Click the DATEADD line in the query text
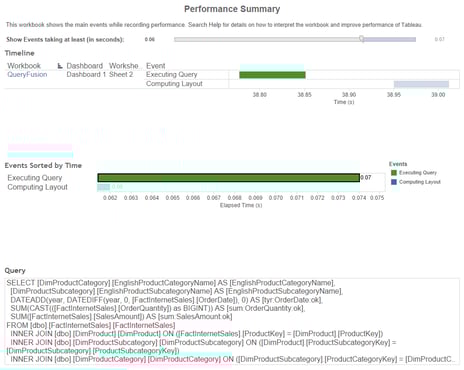464x370 pixels. coord(166,300)
